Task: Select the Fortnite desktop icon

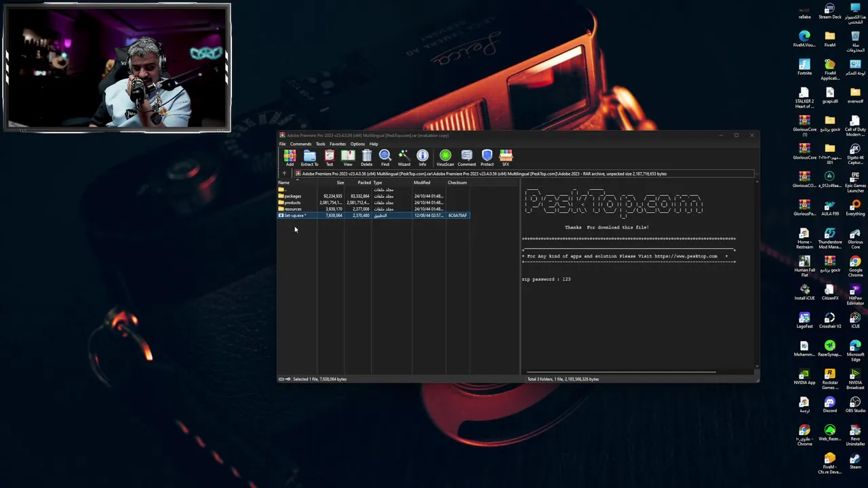Action: click(x=804, y=67)
